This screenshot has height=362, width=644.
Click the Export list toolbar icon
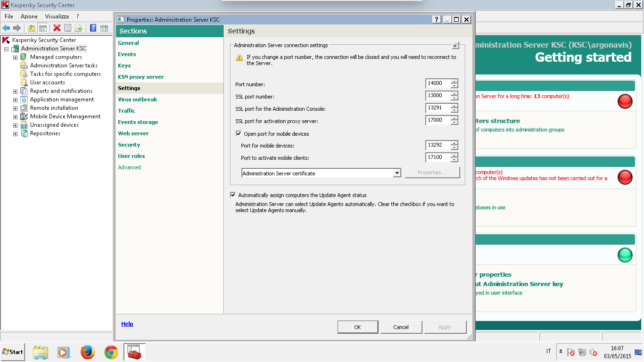click(x=79, y=28)
